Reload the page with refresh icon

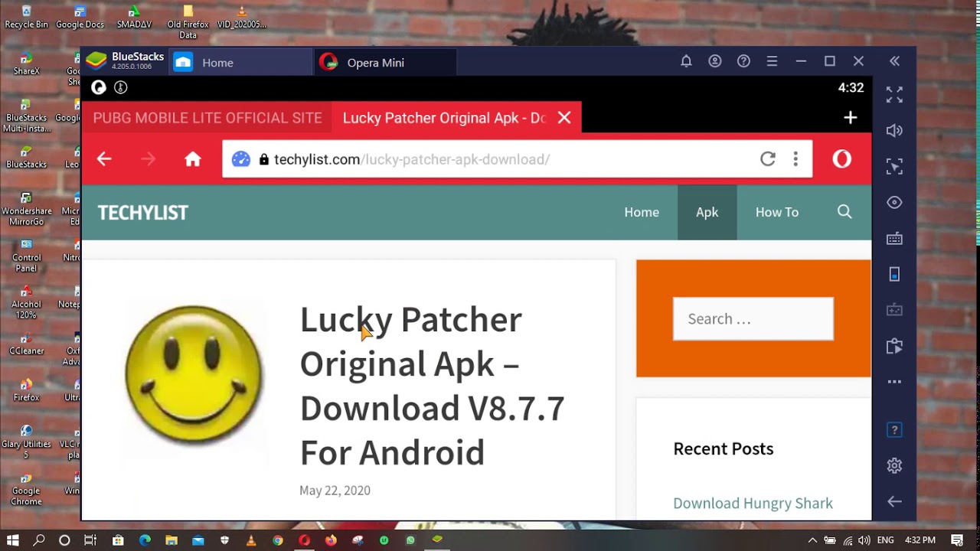(x=768, y=159)
